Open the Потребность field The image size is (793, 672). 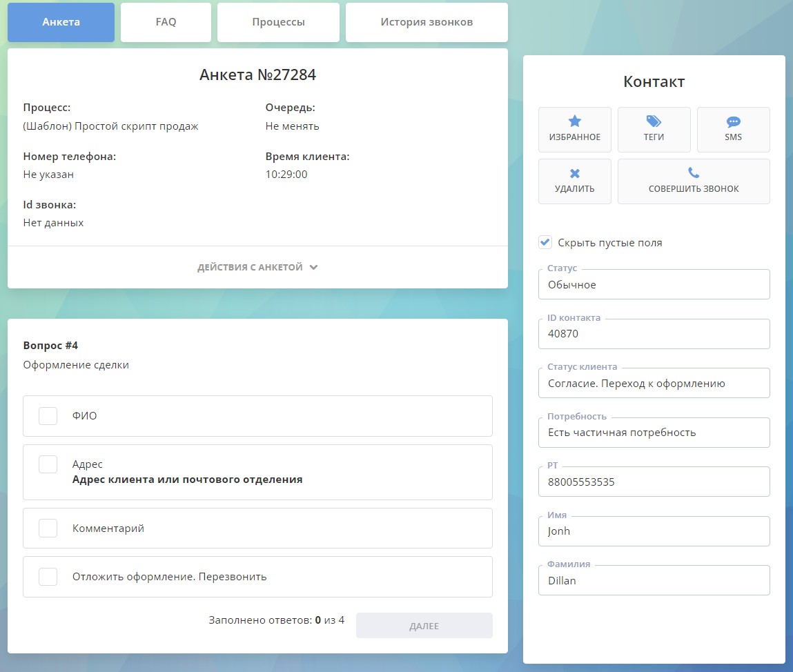pos(654,433)
